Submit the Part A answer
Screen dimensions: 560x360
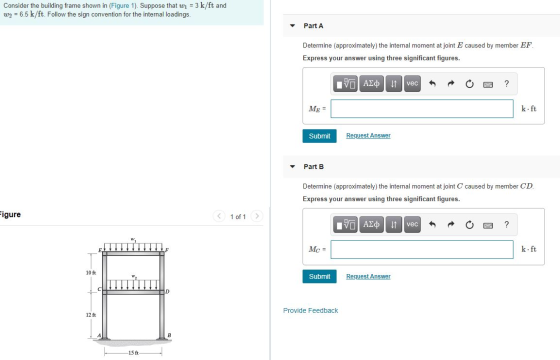pos(319,136)
